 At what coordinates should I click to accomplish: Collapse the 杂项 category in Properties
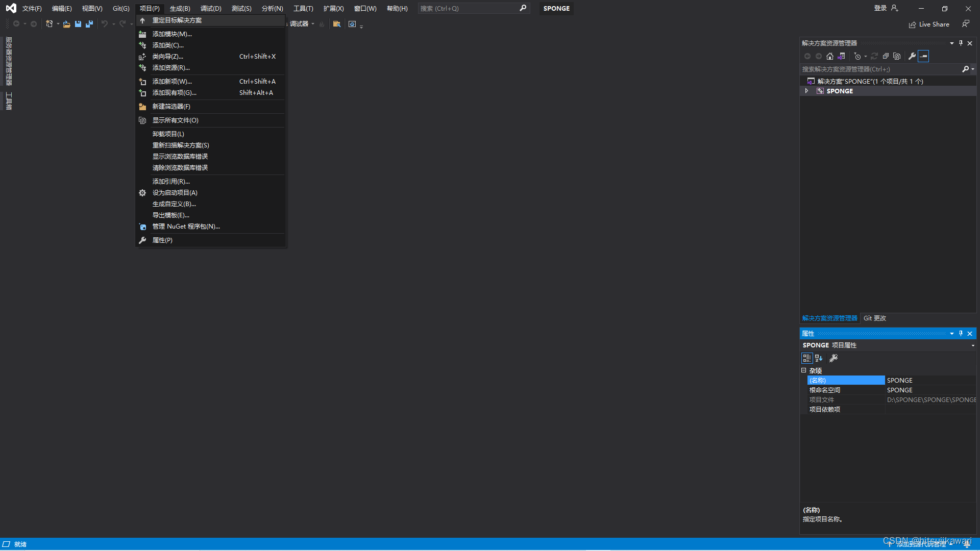[803, 370]
